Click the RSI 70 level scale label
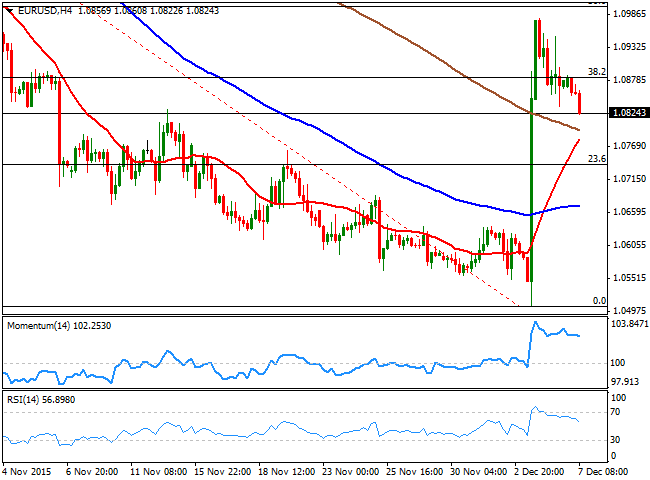This screenshot has height=480, width=650. tap(617, 411)
